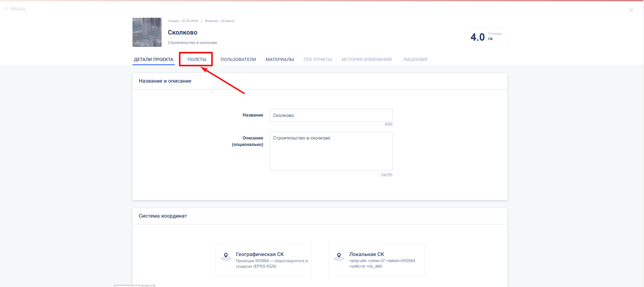Select the map pin icon for Локальная СК
The height and width of the screenshot is (287, 644).
[339, 257]
